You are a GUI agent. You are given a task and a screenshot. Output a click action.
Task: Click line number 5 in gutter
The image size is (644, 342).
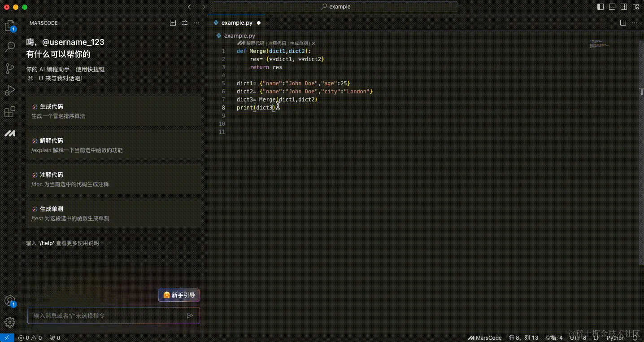[x=223, y=83]
